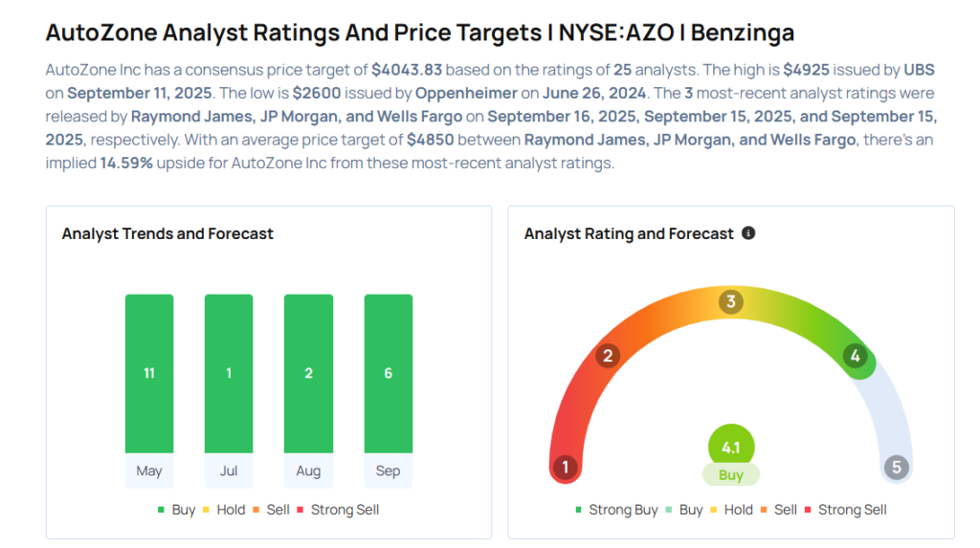
Task: Click the Sep month label
Action: 389,471
